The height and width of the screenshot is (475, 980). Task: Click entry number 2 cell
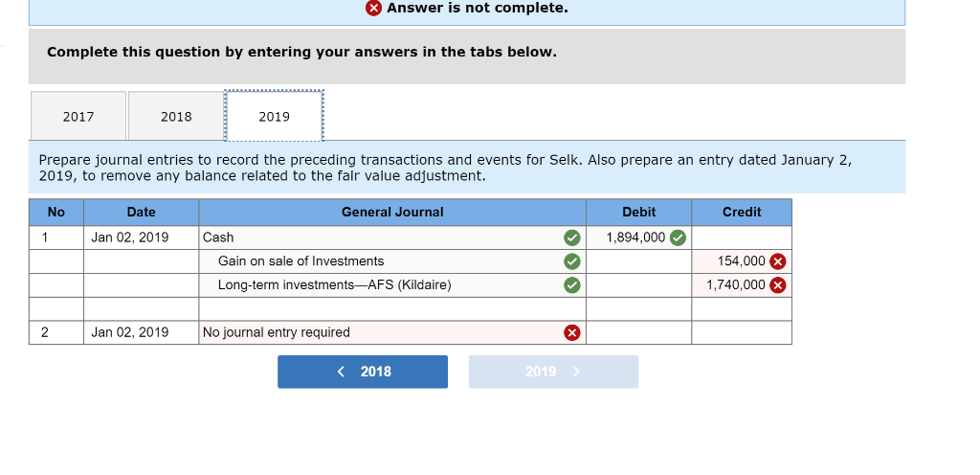coord(56,332)
